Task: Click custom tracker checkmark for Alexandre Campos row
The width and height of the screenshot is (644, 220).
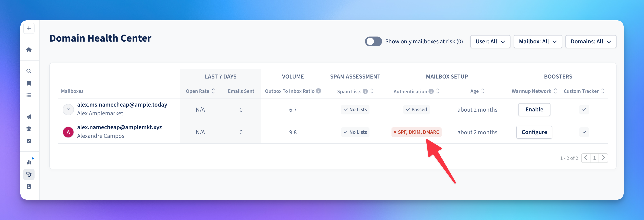Action: (x=584, y=132)
